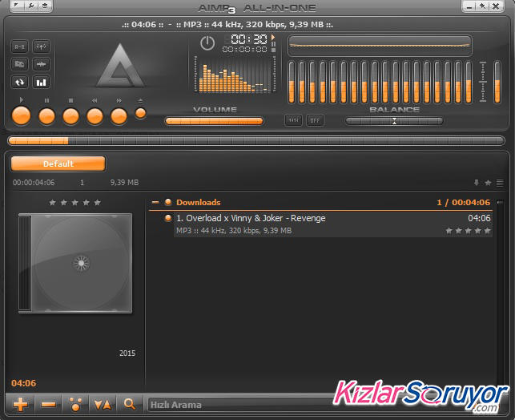Open the utilities icon beside the wrench
The width and height of the screenshot is (515, 420).
click(45, 6)
